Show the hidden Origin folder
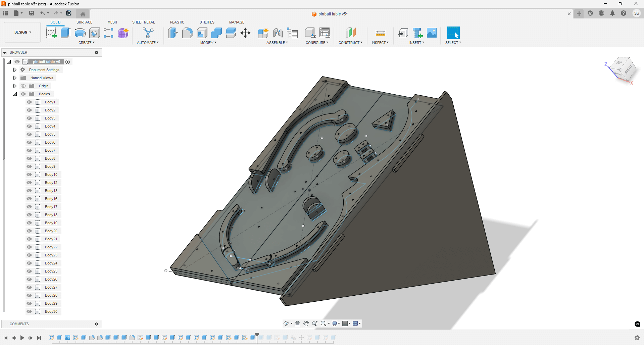The width and height of the screenshot is (644, 345). (23, 86)
